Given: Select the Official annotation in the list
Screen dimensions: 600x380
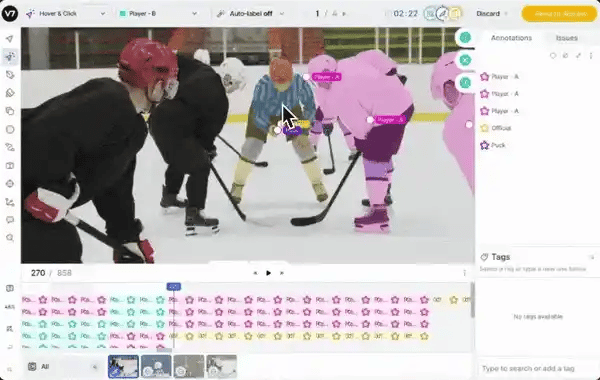Looking at the screenshot, I should pyautogui.click(x=496, y=128).
